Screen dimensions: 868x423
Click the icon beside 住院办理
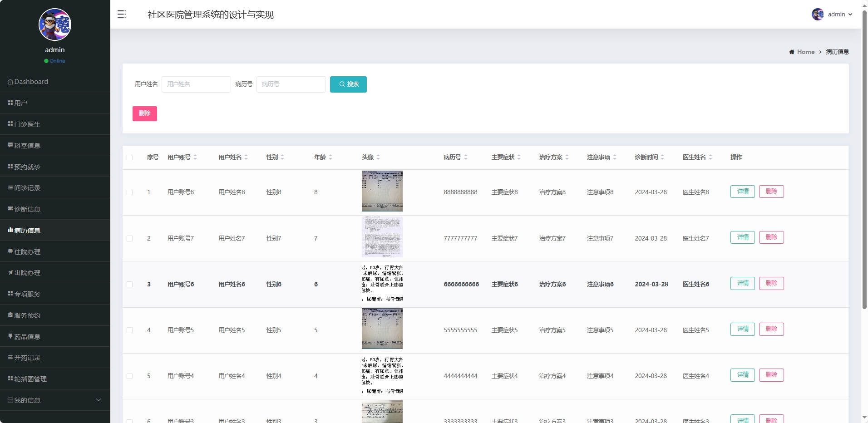point(10,251)
